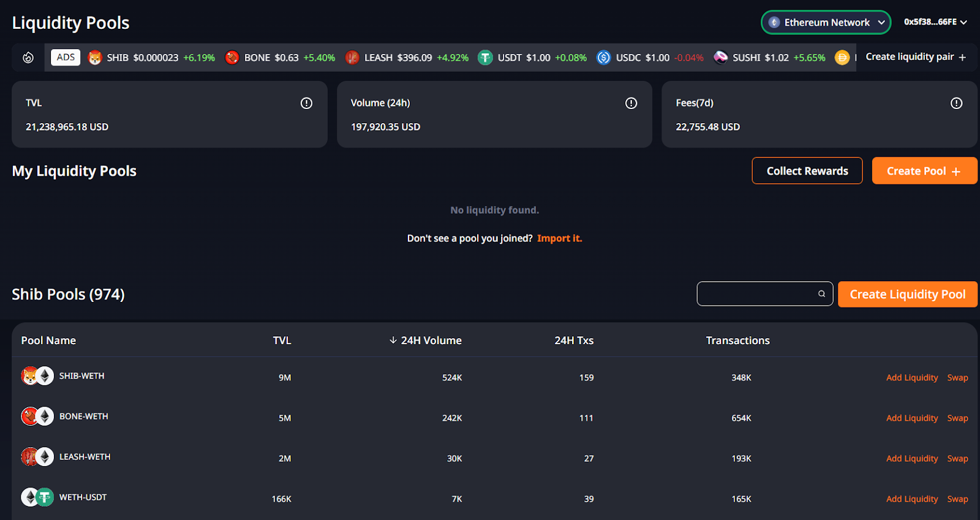
Task: Click the LEASH token icon in ticker
Action: coord(352,58)
